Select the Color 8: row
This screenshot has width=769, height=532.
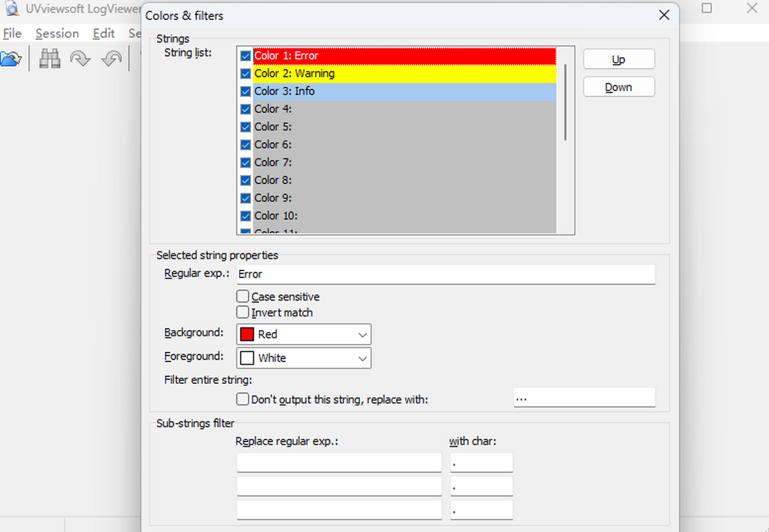pos(404,180)
